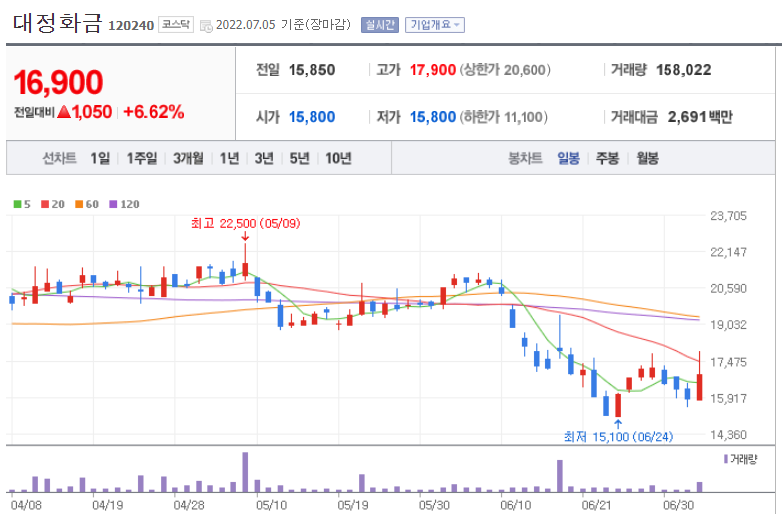Click the 최고 22,500 (05/09) high marker
The width and height of the screenshot is (782, 514).
[245, 223]
